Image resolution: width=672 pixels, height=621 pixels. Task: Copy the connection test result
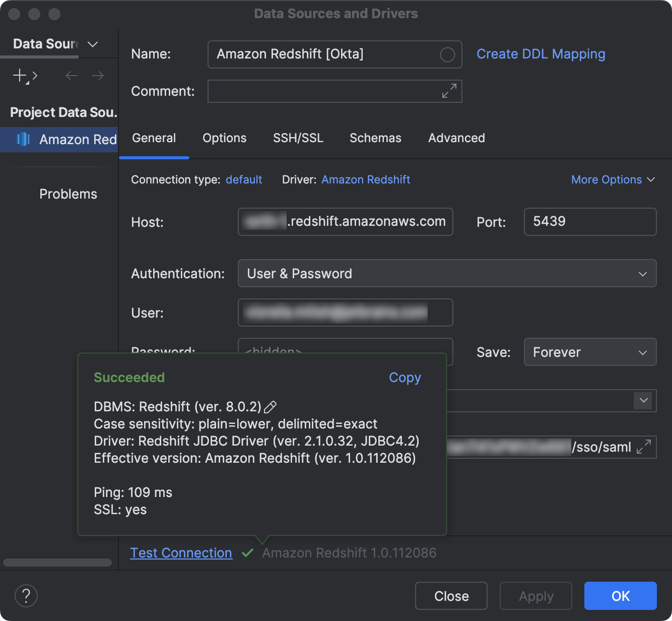(x=405, y=378)
